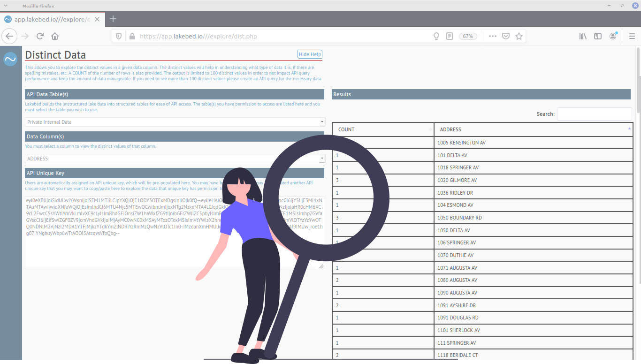Click the Lakebed wave logo in sidebar
641x364 pixels.
[x=10, y=59]
